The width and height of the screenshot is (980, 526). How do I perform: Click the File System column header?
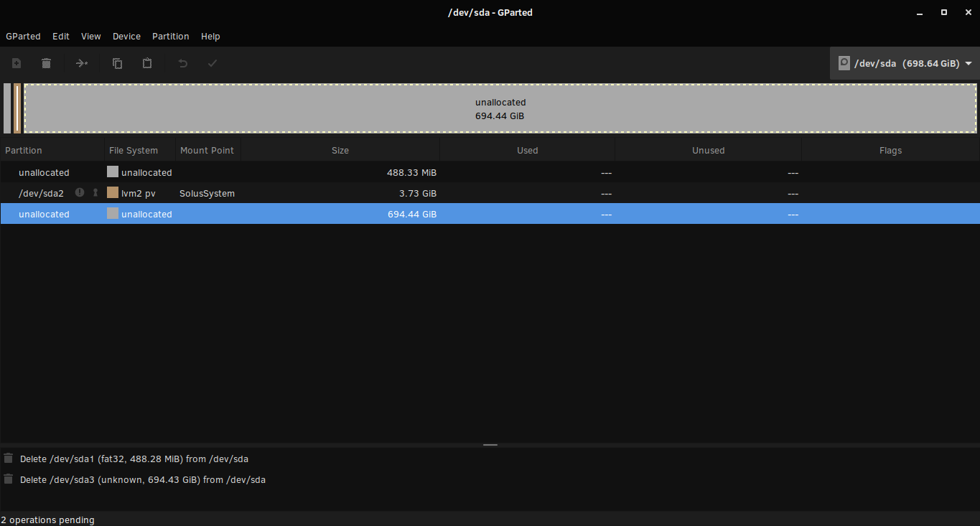point(134,151)
